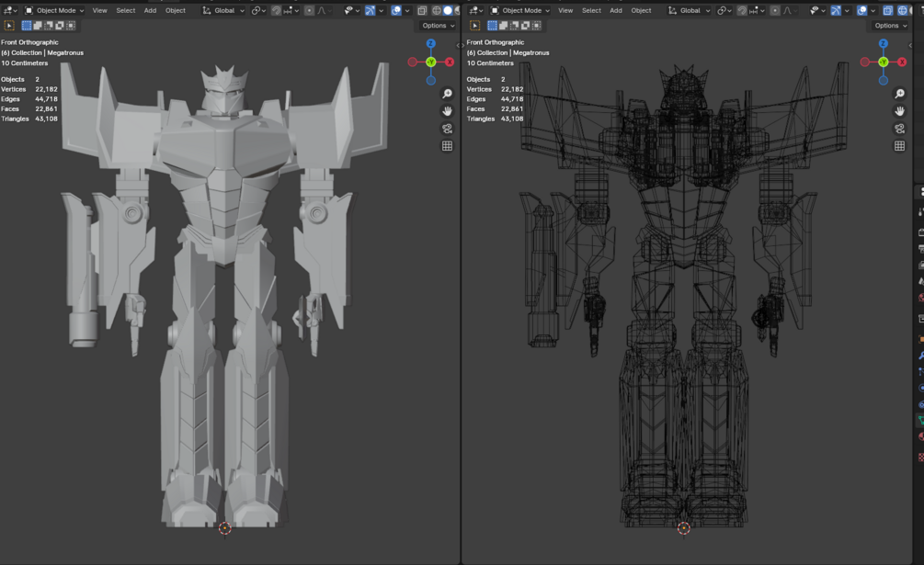Image resolution: width=924 pixels, height=565 pixels.
Task: Switch left viewport to wireframe shading
Action: 437,11
